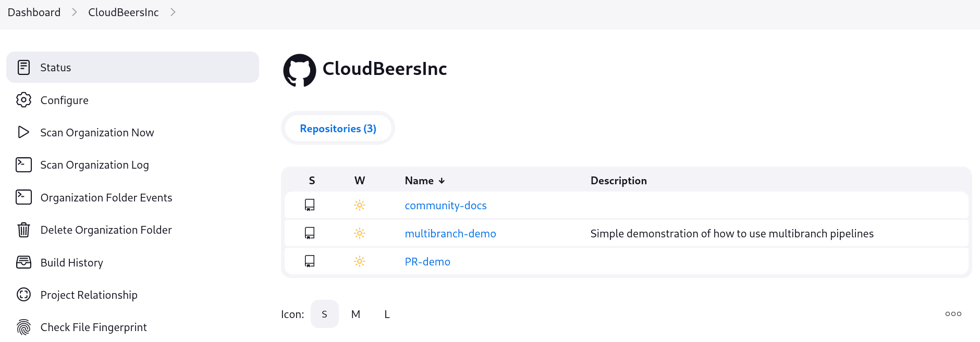Click the Project Relationship circle icon
Screen dimensions: 980x342
click(23, 295)
